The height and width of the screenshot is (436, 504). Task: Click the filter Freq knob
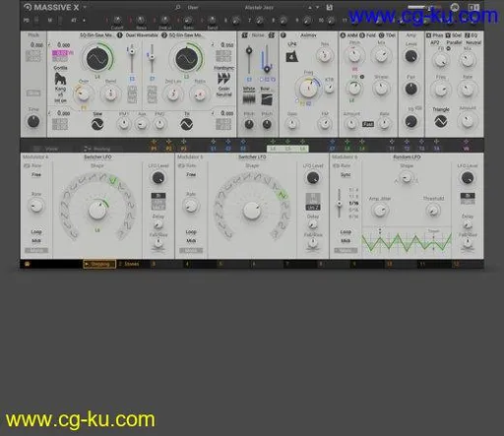coord(308,88)
